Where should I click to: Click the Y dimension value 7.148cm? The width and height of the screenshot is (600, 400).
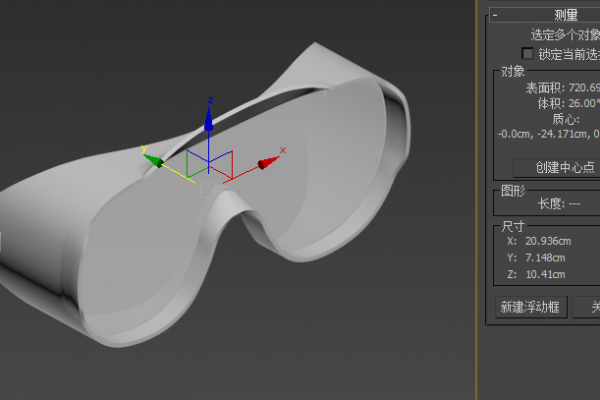pos(544,257)
